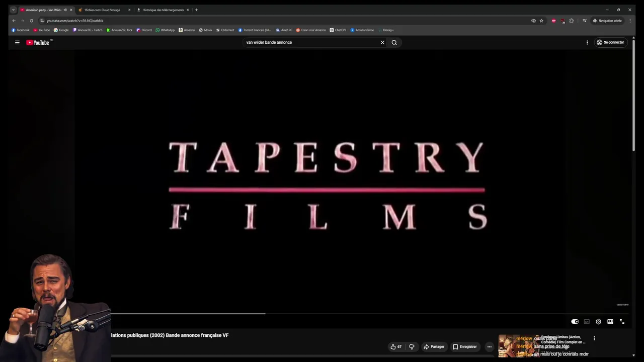Reload the current page
The height and width of the screenshot is (362, 644).
[x=31, y=21]
